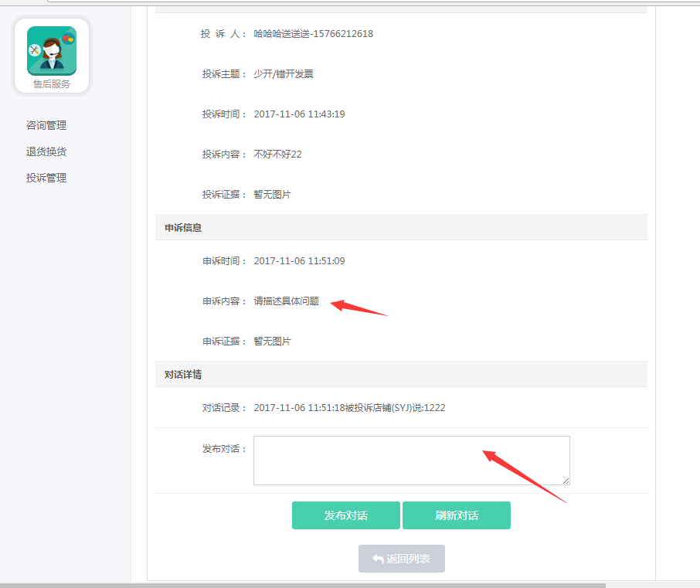Click the horizontal scrollbar at the bottom
This screenshot has height=588, width=700.
[309, 584]
